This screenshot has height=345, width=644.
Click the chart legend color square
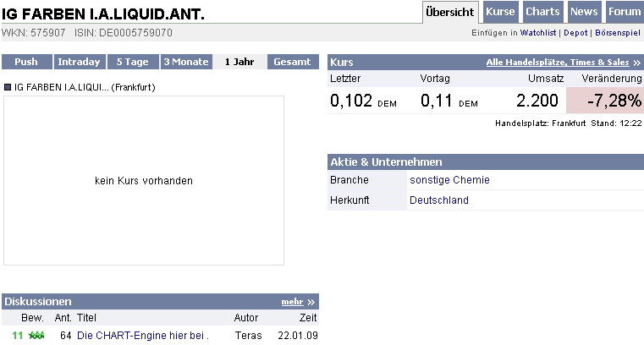pyautogui.click(x=8, y=87)
